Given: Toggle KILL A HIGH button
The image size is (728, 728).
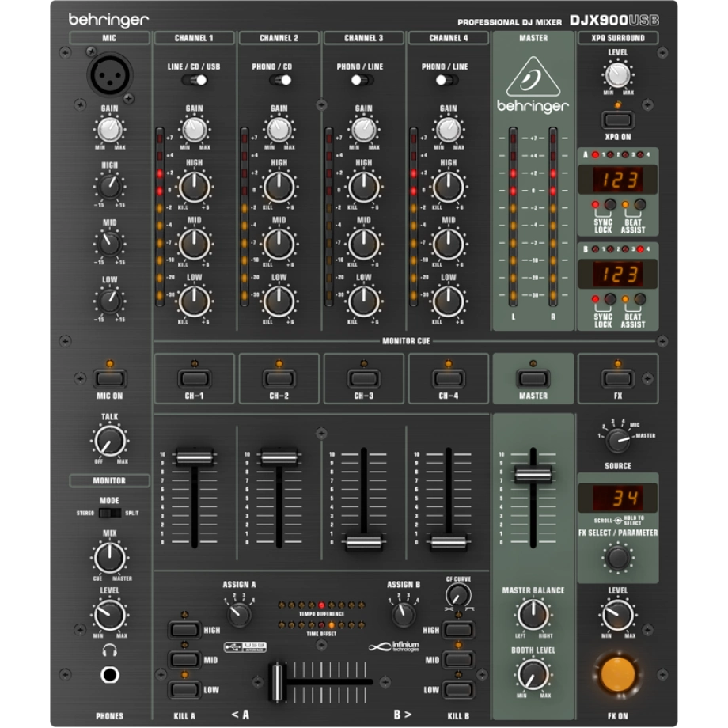Looking at the screenshot, I should pos(184,630).
